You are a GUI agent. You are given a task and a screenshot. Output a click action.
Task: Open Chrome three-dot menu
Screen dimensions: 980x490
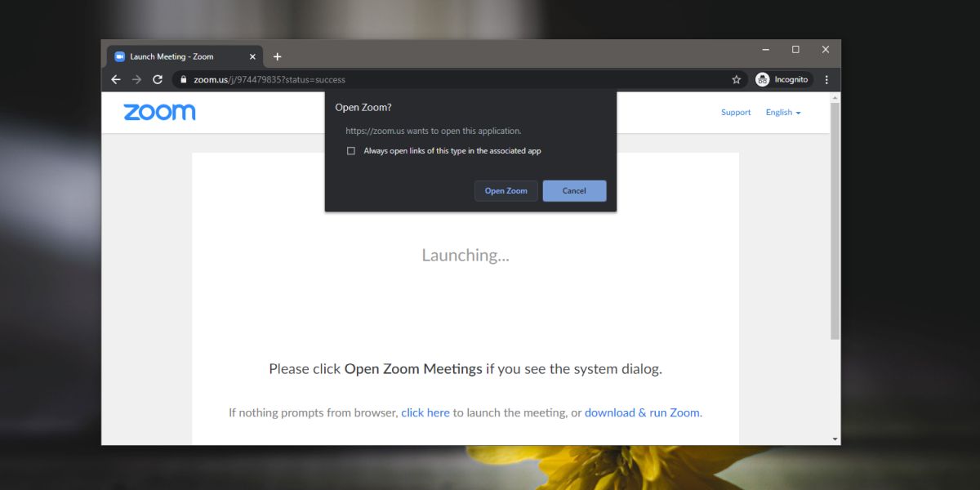(x=826, y=79)
